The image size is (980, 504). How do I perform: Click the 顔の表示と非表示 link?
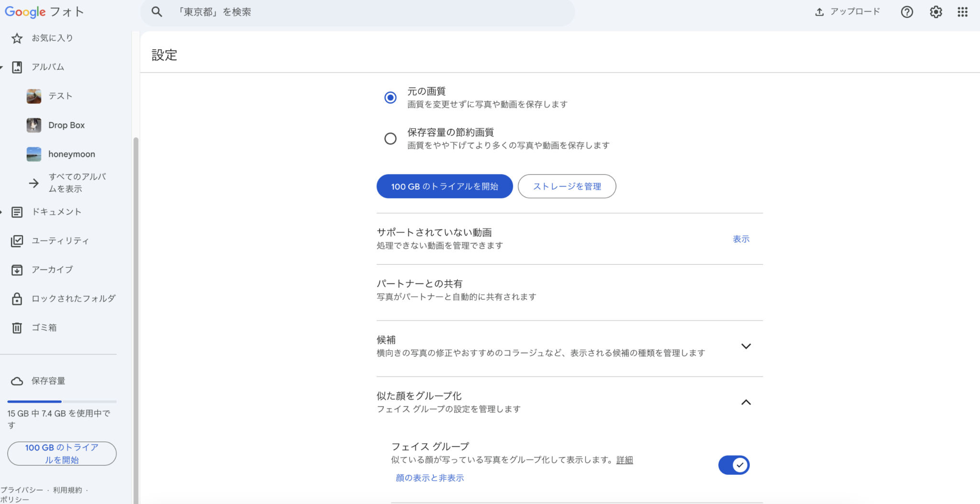[x=430, y=478]
